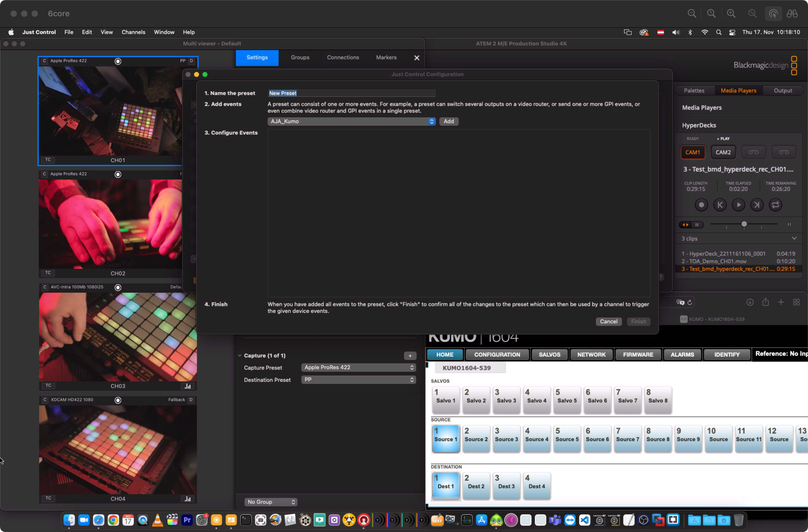Image resolution: width=808 pixels, height=532 pixels.
Task: Open the Markers tab
Action: tap(386, 58)
